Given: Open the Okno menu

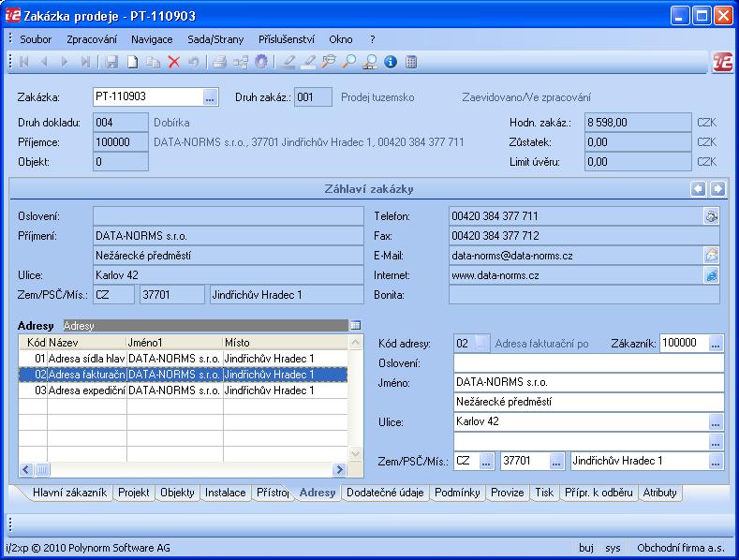Looking at the screenshot, I should point(340,39).
